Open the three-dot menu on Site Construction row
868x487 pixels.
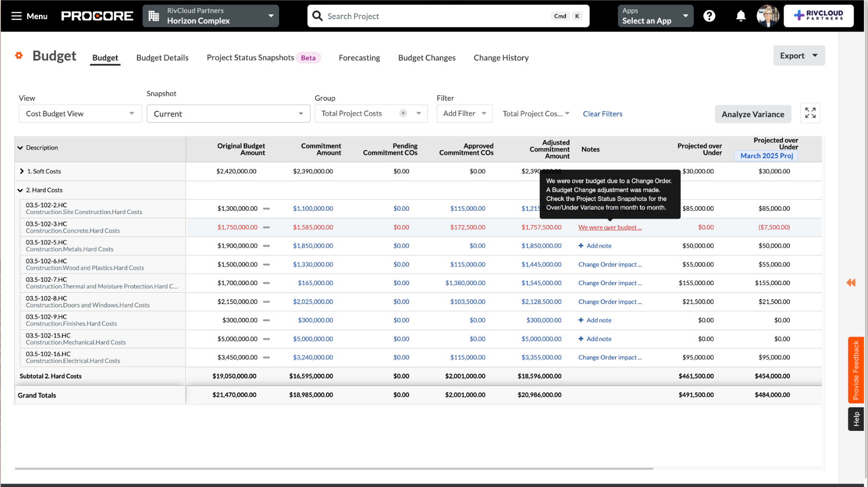pyautogui.click(x=267, y=209)
